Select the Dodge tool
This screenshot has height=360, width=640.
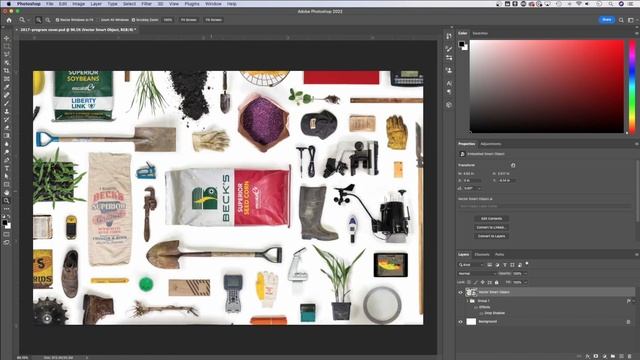click(x=7, y=152)
